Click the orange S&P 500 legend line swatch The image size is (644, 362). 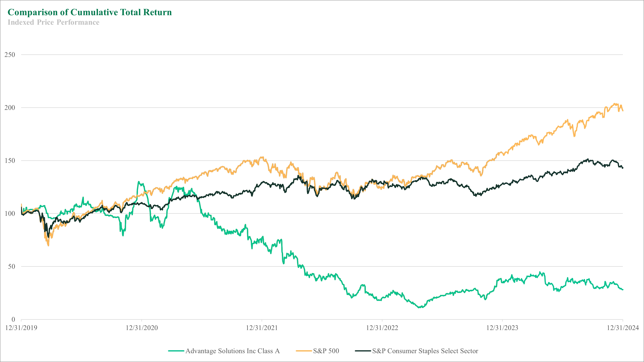coord(304,351)
